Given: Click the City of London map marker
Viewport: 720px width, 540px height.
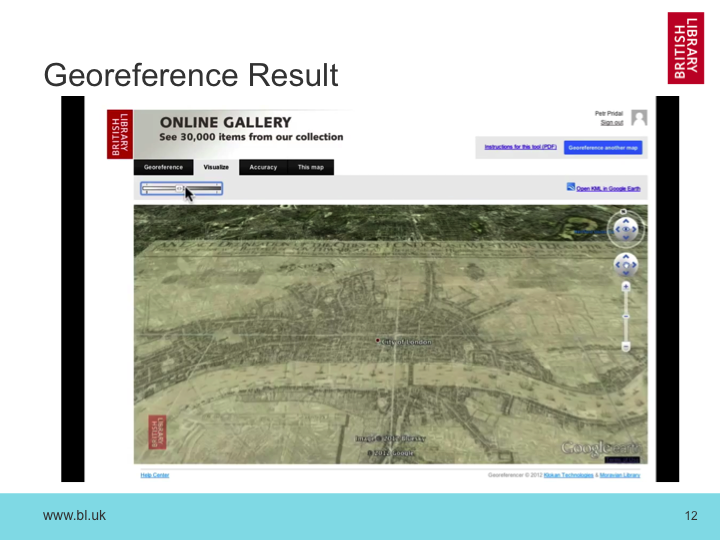Looking at the screenshot, I should coord(377,341).
